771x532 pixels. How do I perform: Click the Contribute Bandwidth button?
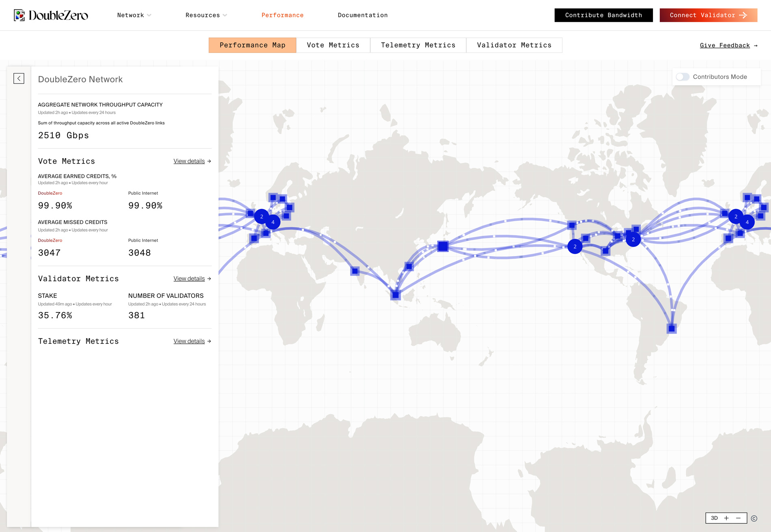pyautogui.click(x=603, y=15)
